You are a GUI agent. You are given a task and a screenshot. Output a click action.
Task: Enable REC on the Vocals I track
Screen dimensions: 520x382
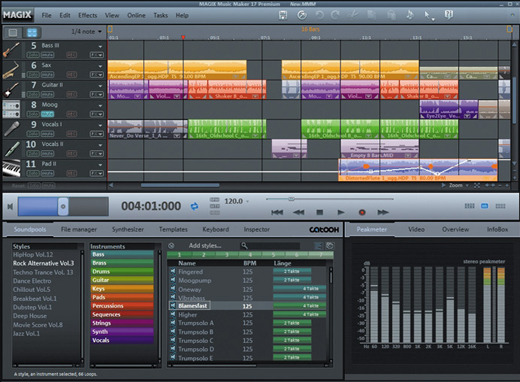[72, 134]
